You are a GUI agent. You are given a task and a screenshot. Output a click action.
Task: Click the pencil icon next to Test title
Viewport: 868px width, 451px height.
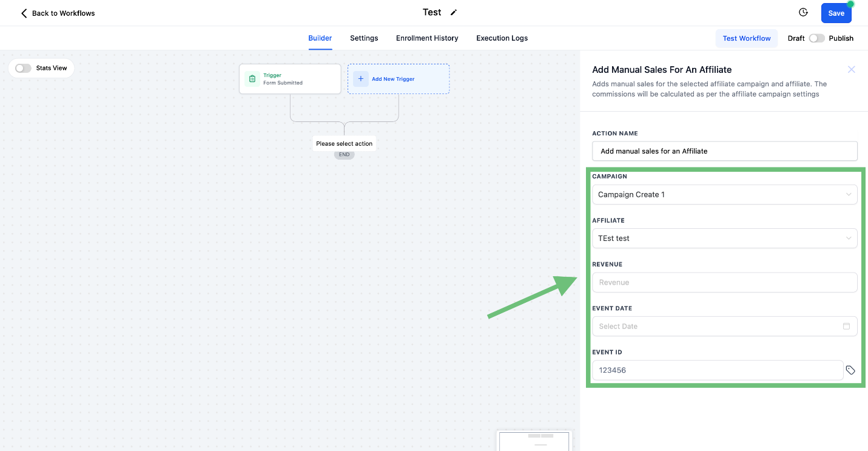[454, 13]
